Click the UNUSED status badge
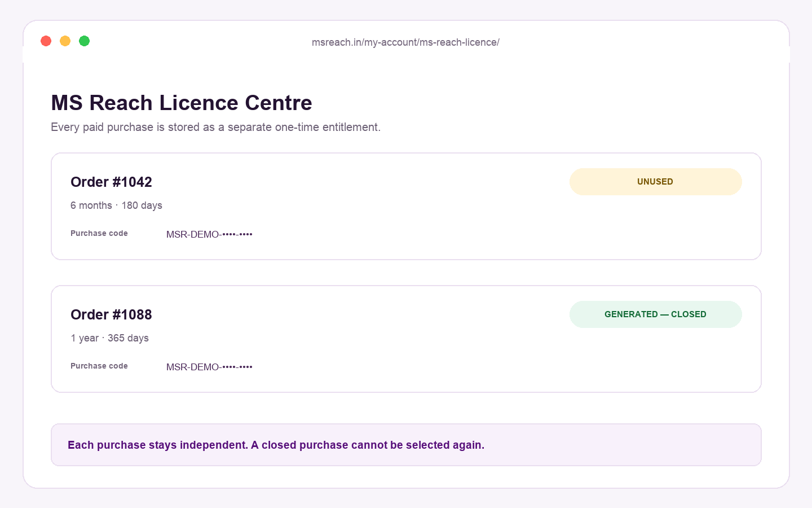This screenshot has height=508, width=812. [655, 182]
